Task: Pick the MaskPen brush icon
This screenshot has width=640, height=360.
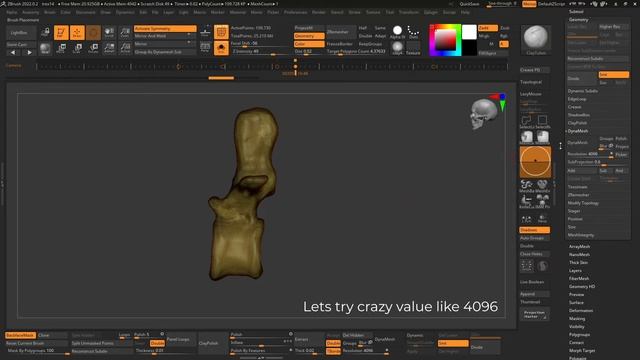Action: pos(542,138)
